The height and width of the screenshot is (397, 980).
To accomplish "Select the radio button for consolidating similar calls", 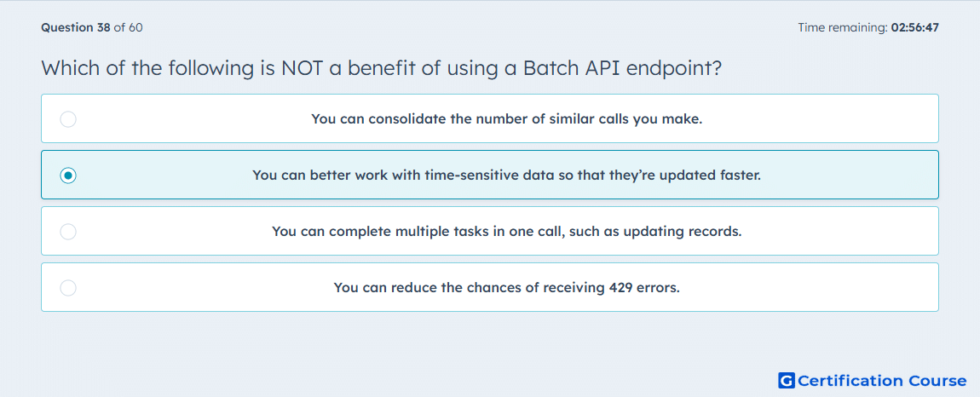I will coord(68,119).
